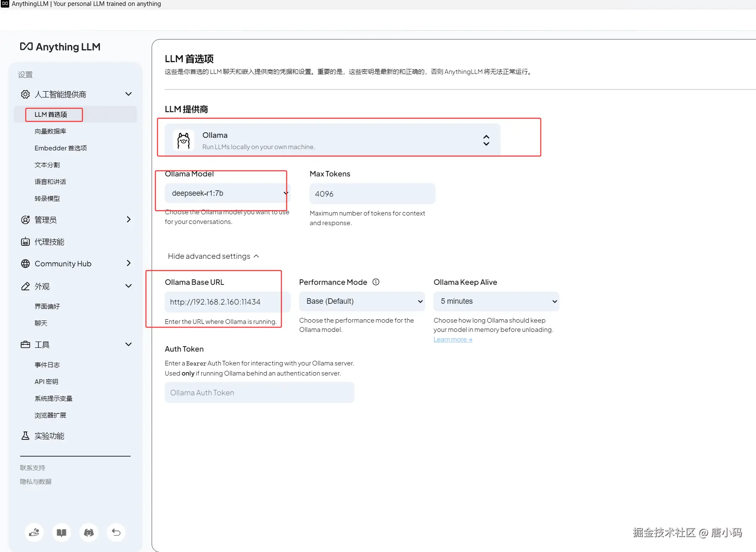The image size is (756, 552).
Task: Open 文本分割 settings
Action: coord(47,165)
